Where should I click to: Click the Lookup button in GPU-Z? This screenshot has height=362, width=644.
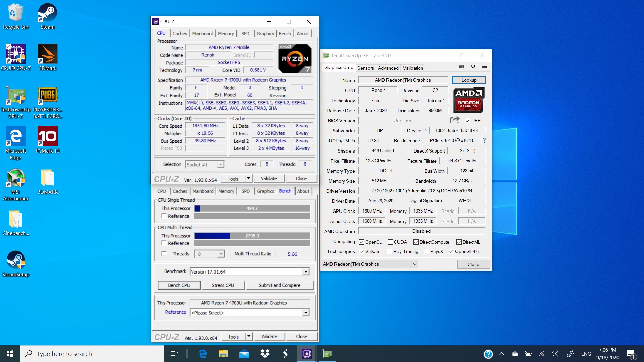[469, 80]
